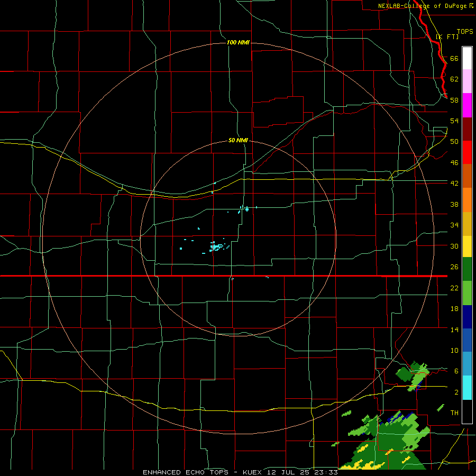The width and height of the screenshot is (476, 476).
Task: Select the dark green band near 26
Action: (x=467, y=269)
